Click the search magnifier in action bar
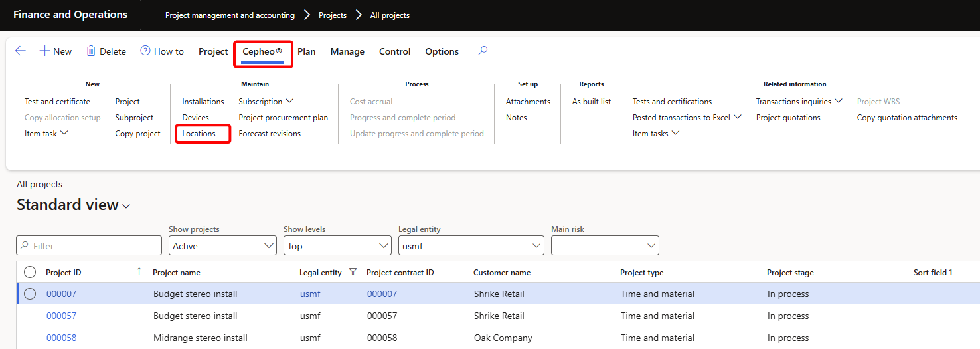The image size is (980, 349). (483, 51)
